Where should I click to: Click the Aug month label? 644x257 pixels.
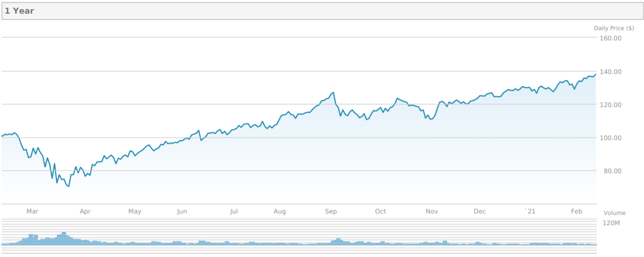(280, 211)
